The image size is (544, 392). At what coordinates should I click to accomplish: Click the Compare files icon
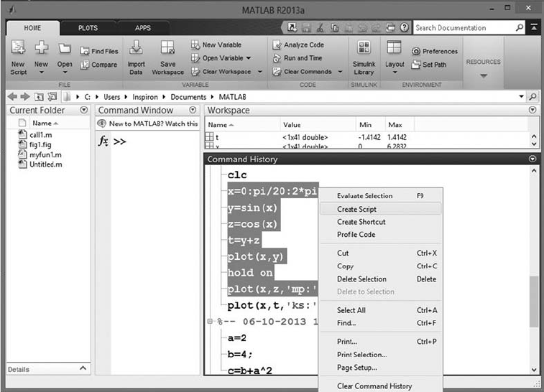(x=85, y=65)
